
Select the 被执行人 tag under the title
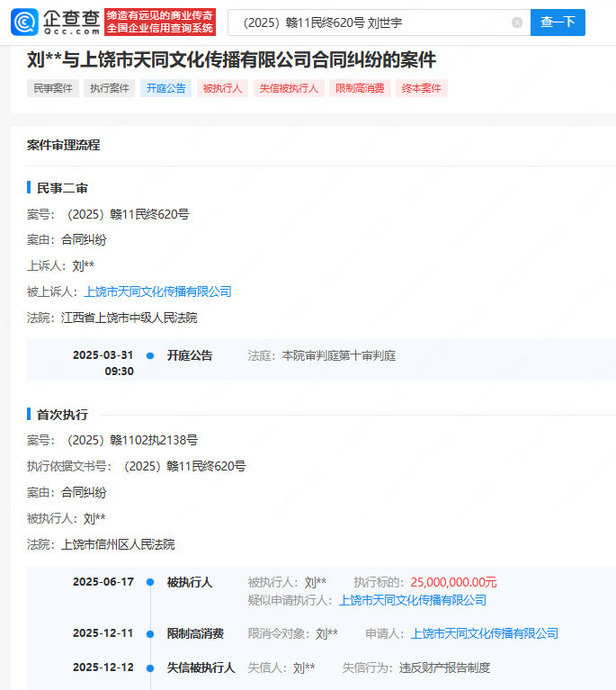(221, 88)
